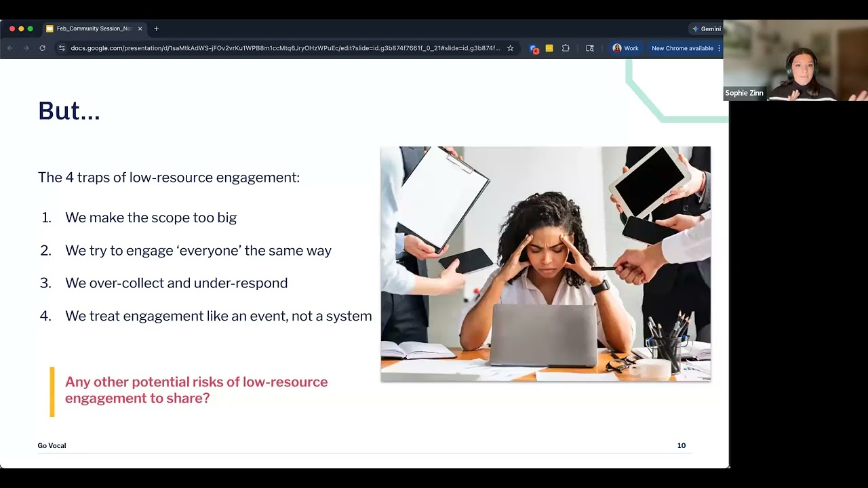Click 'We treat engagement like an event' item
Image resolution: width=868 pixels, height=488 pixels.
click(218, 316)
